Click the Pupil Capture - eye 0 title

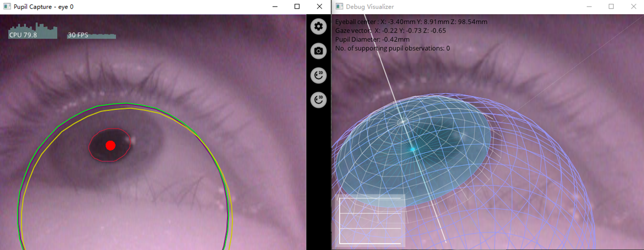[x=44, y=7]
